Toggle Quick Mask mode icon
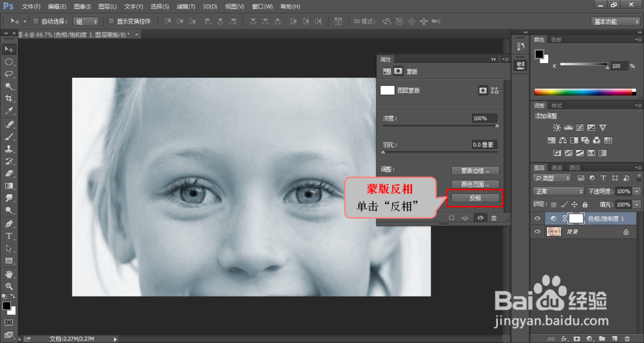This screenshot has width=644, height=343. tap(8, 322)
